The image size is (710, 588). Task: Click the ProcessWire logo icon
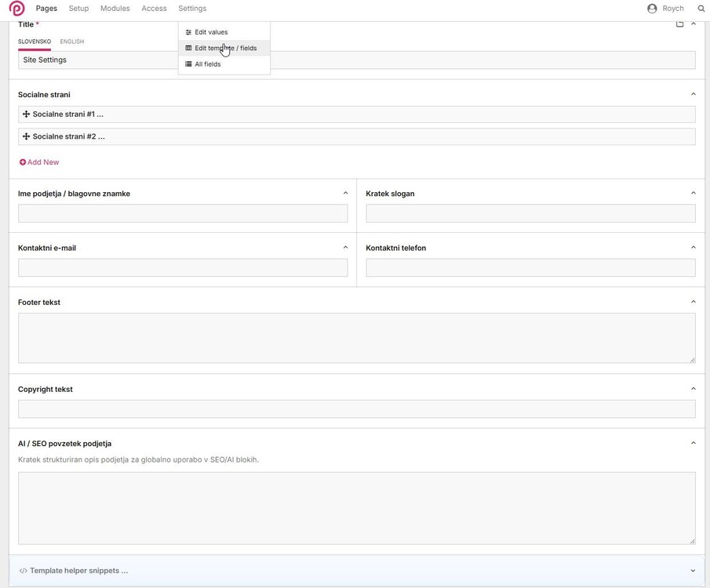(x=16, y=9)
